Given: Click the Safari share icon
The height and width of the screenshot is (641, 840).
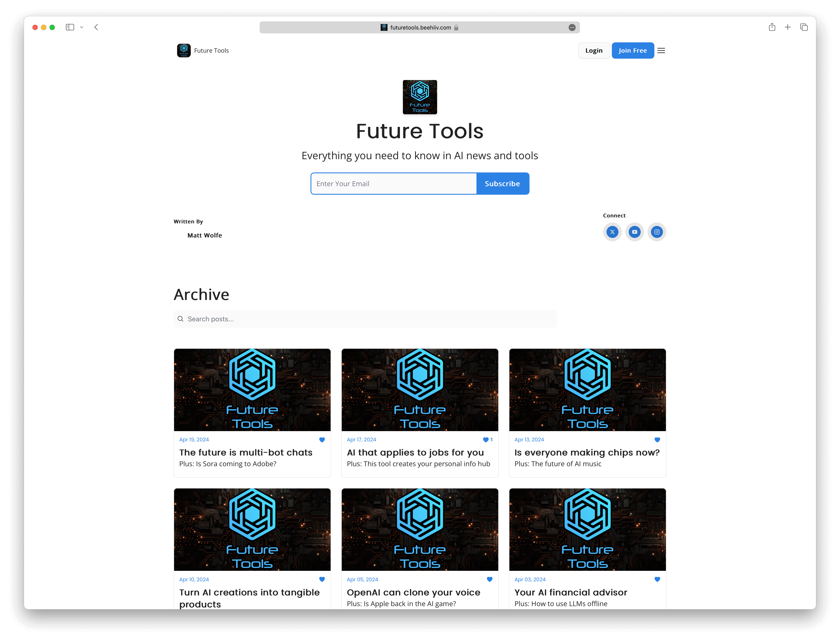Looking at the screenshot, I should pos(772,27).
